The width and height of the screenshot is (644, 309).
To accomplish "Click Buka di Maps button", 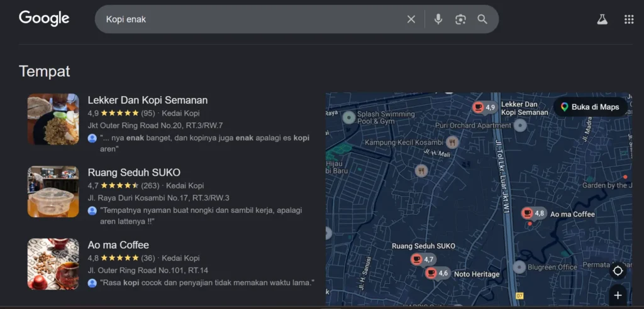I will point(590,107).
